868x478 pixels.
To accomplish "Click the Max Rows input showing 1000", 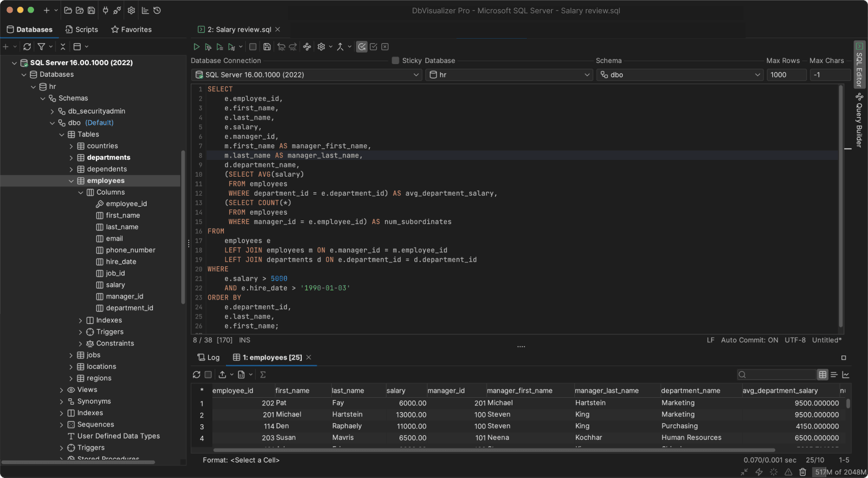I will [x=786, y=74].
